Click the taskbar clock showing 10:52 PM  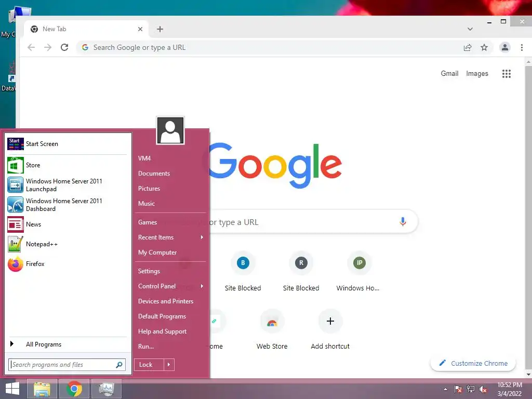[x=510, y=389]
